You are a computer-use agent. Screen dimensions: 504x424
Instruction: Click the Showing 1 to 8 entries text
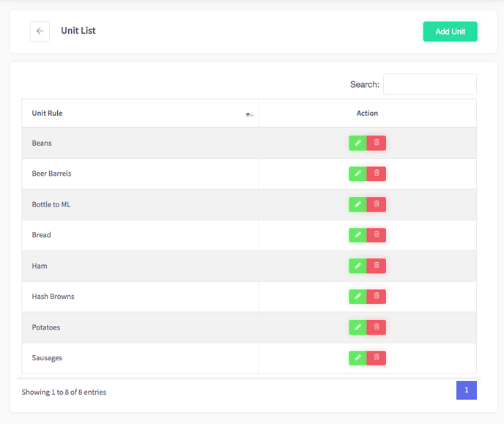coord(64,393)
